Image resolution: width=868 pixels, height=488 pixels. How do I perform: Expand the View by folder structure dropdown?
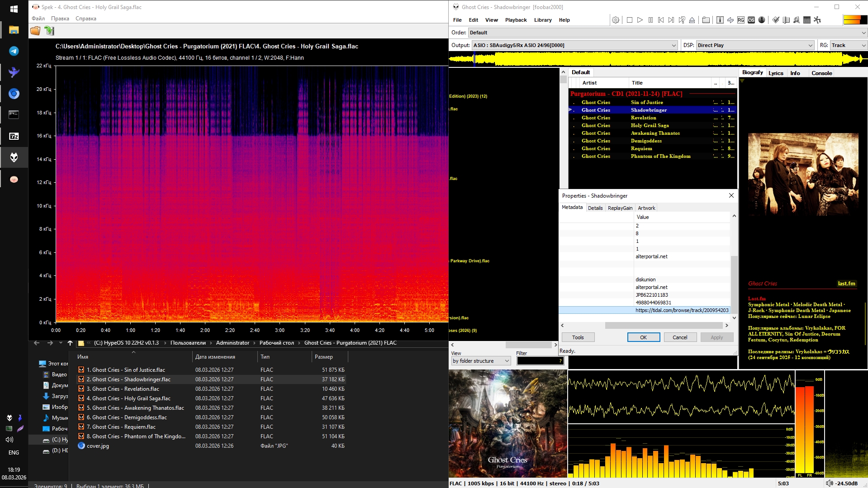507,361
